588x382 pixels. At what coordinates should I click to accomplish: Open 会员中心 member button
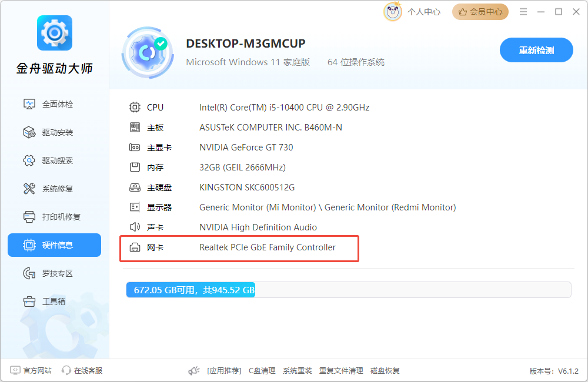[x=480, y=12]
